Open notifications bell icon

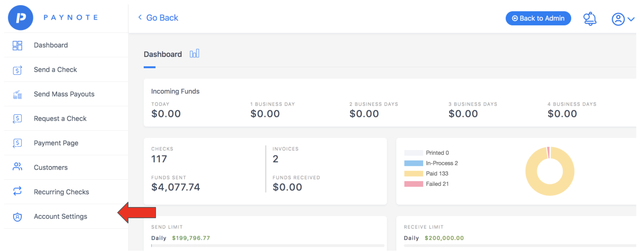click(x=589, y=19)
